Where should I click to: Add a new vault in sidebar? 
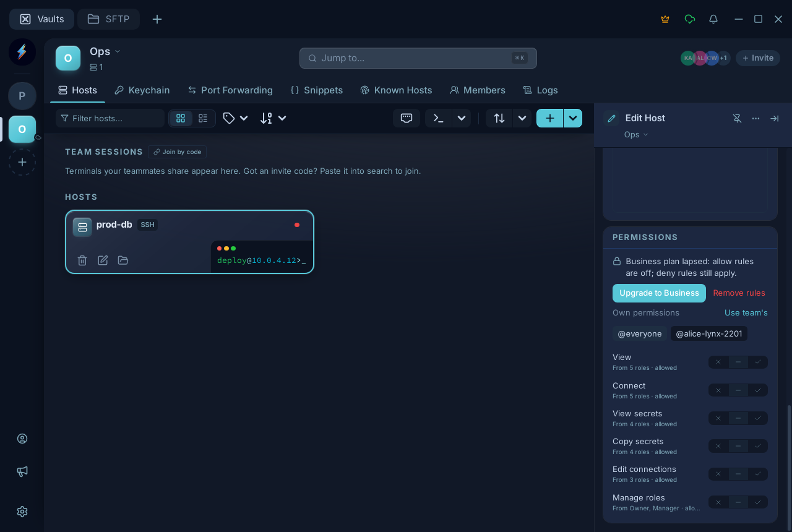22,162
